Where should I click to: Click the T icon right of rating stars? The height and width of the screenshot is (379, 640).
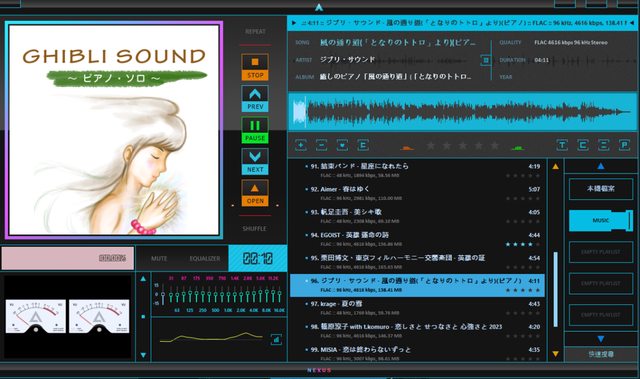tap(562, 145)
